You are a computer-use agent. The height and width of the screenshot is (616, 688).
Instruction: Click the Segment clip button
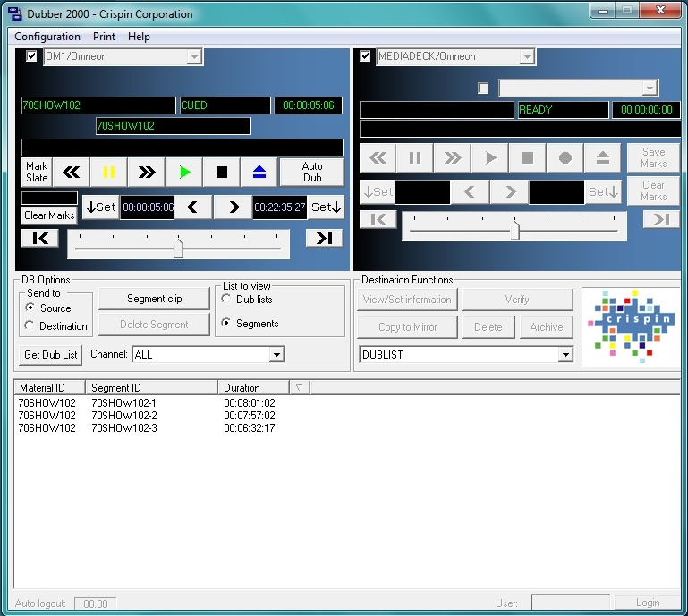pos(154,299)
